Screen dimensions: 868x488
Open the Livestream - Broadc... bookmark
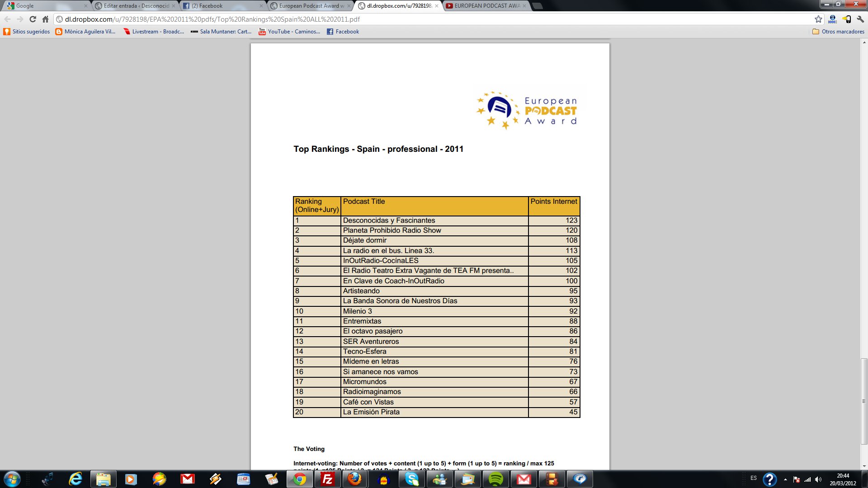tap(154, 32)
